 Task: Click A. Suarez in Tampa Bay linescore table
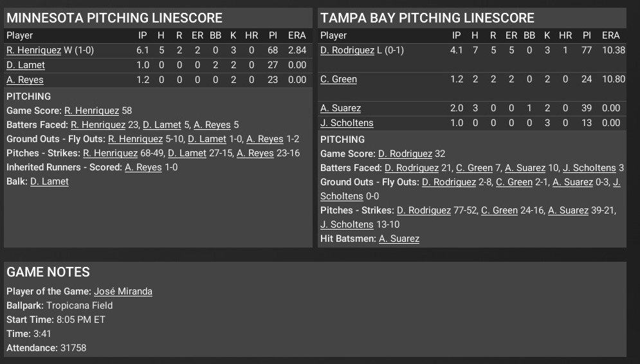click(x=340, y=108)
